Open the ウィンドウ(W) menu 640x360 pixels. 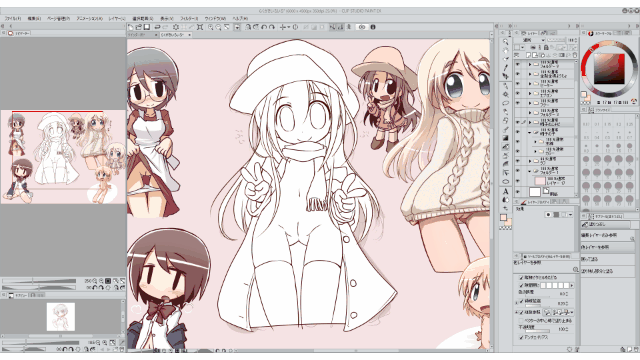[215, 18]
